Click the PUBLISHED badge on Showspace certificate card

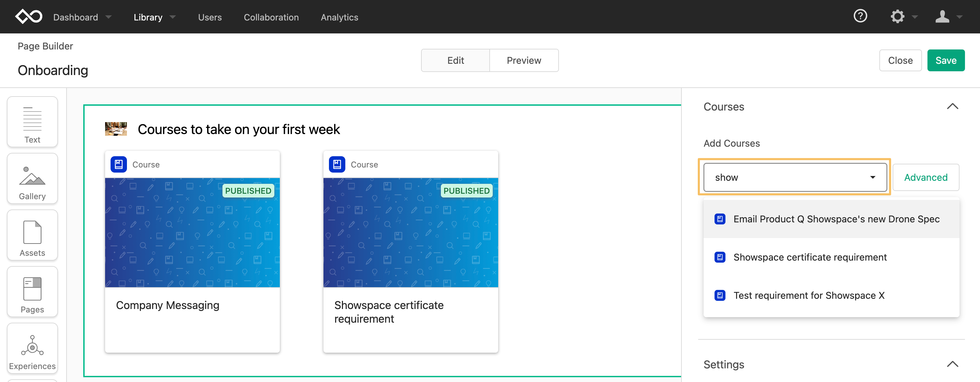point(466,191)
